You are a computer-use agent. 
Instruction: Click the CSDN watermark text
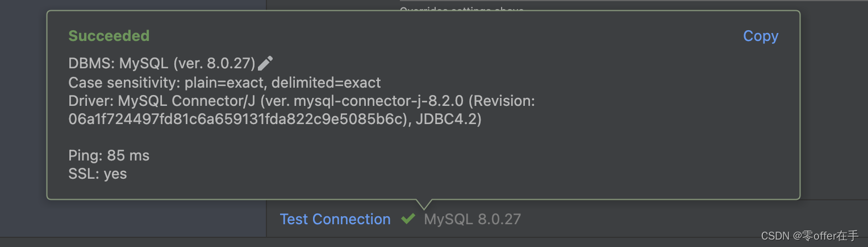pos(809,236)
